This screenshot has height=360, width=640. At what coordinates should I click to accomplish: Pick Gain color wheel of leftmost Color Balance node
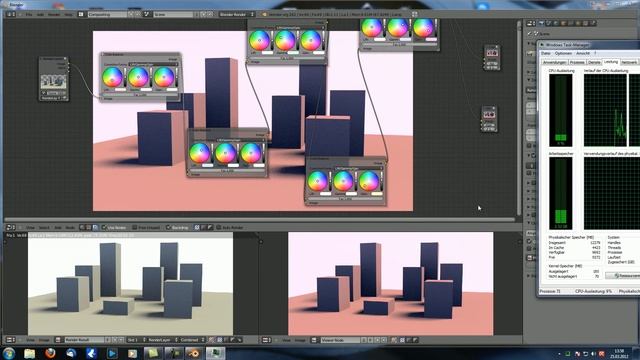[164, 77]
